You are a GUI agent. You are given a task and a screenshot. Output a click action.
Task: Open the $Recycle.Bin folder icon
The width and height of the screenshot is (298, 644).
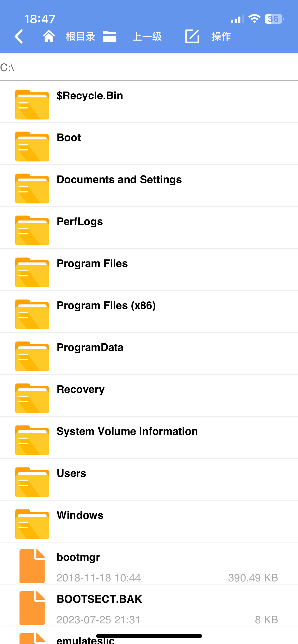[32, 105]
